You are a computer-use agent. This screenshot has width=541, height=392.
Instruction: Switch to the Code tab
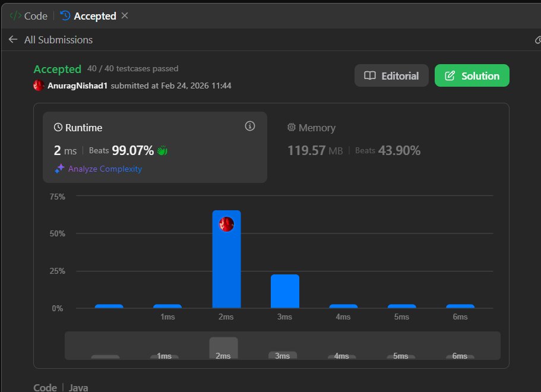coord(29,16)
